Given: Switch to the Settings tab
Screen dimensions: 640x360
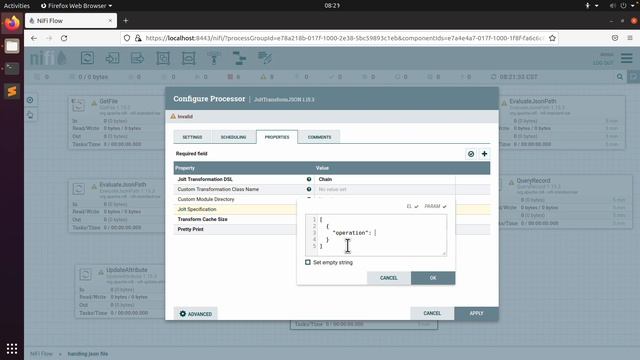Looking at the screenshot, I should (192, 137).
